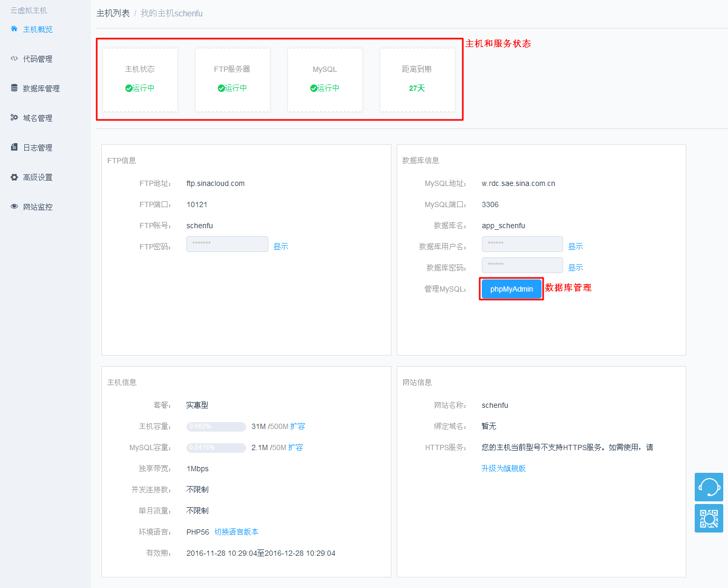The width and height of the screenshot is (728, 588).
Task: Click the domain icon beside 域名管理
Action: tap(14, 118)
